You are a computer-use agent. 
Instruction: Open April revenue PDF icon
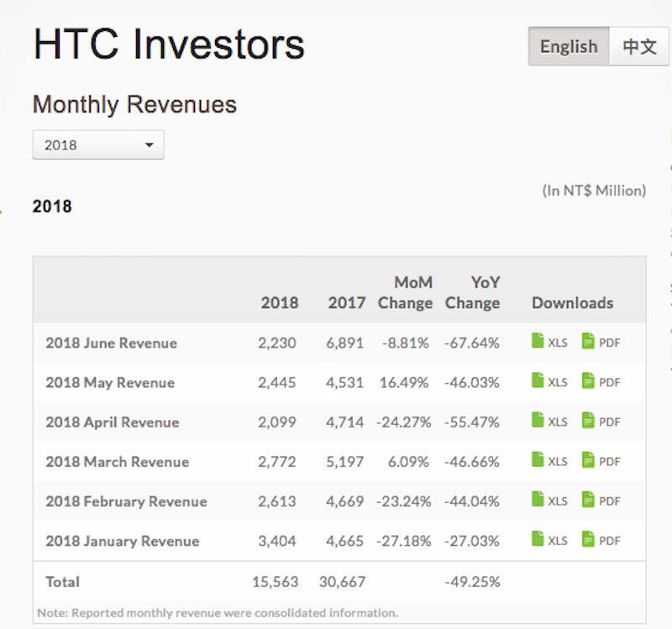click(588, 420)
